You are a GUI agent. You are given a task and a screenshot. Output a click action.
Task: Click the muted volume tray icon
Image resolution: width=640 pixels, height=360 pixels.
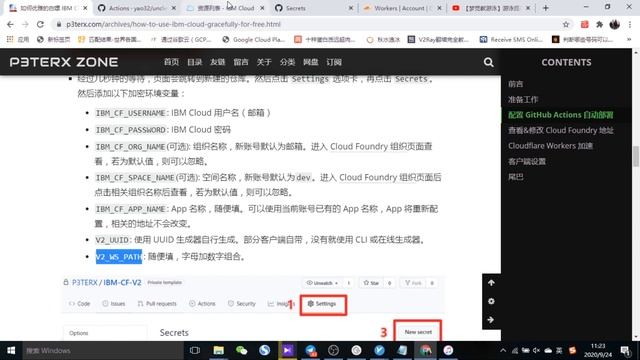[x=537, y=351]
